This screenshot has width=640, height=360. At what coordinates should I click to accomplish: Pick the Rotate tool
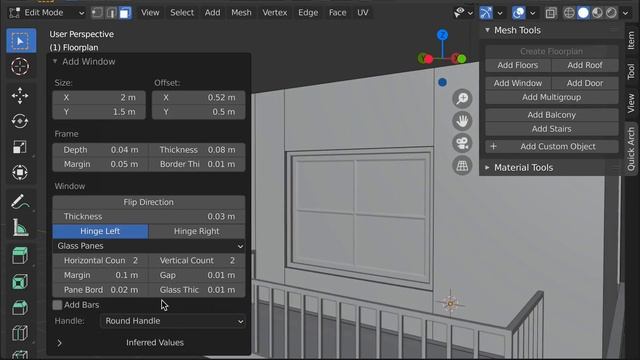20,121
